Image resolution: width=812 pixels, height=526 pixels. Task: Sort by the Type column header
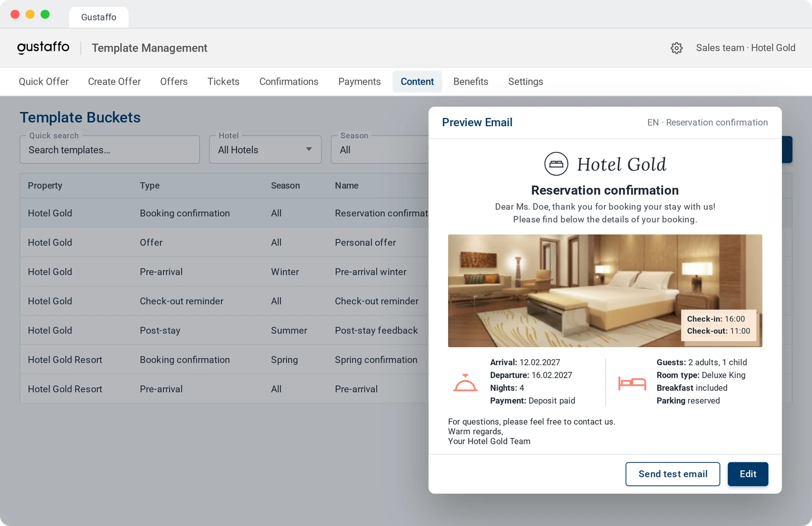tap(149, 185)
